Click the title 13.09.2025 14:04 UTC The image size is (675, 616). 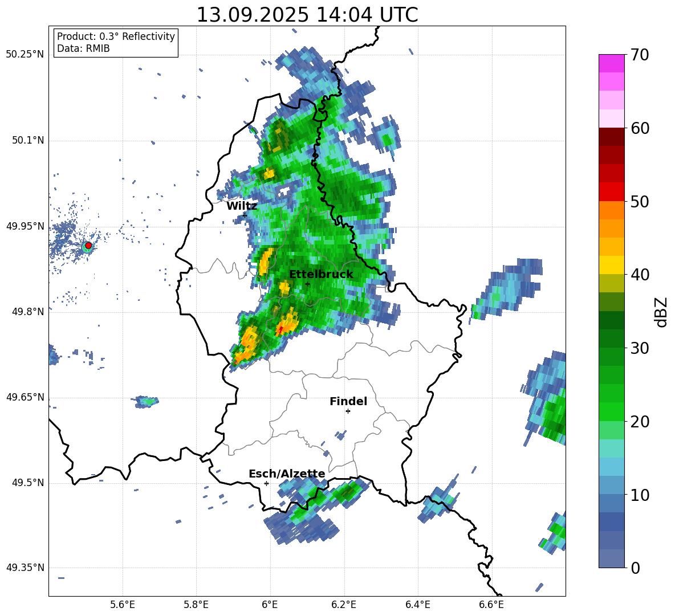coord(307,15)
